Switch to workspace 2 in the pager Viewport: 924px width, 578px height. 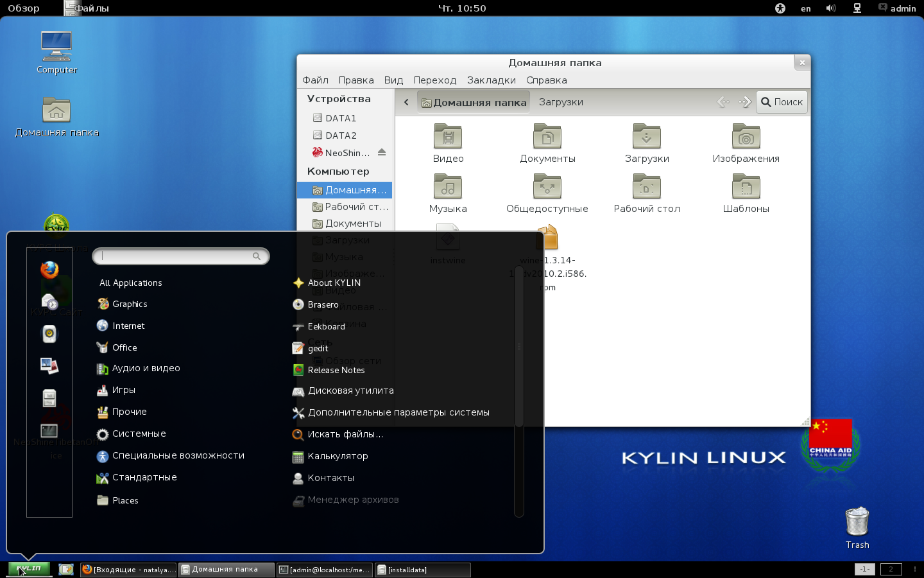(891, 569)
